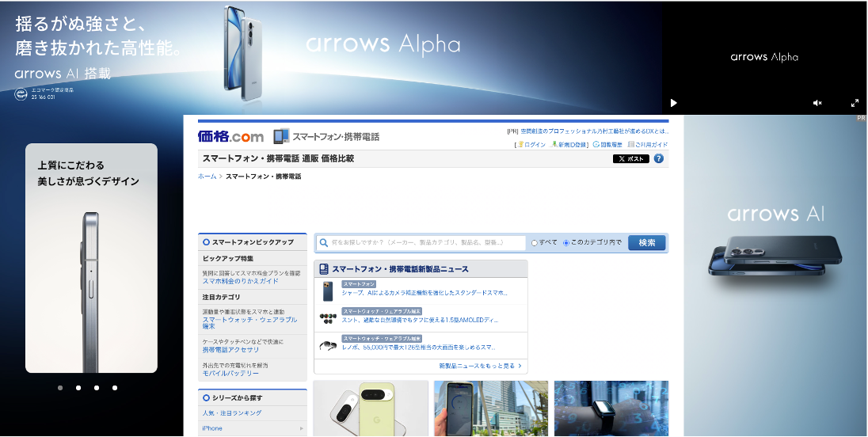
Task: Select the すべて search scope radio
Action: tap(535, 243)
